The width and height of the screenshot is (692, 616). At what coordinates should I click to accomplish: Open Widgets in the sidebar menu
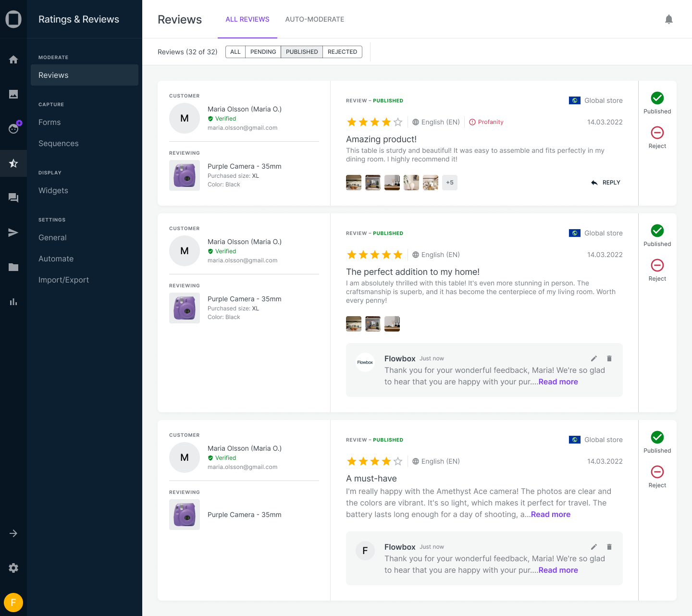pos(53,190)
